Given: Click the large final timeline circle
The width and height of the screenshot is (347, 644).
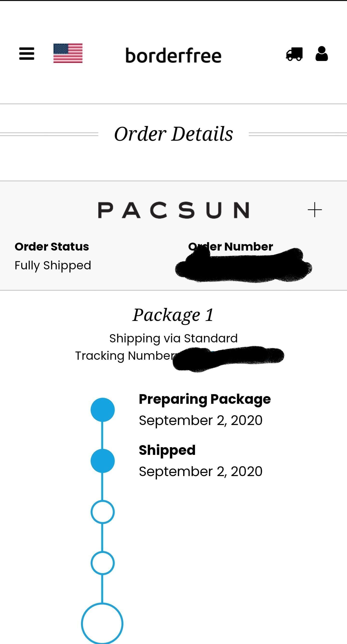Looking at the screenshot, I should pyautogui.click(x=102, y=624).
